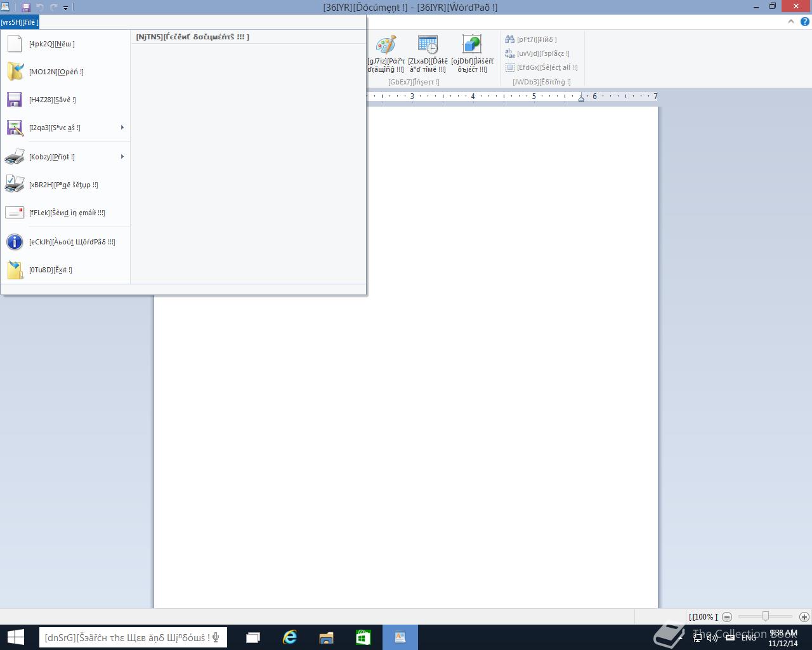Image resolution: width=812 pixels, height=650 pixels.
Task: Click Save icon in quick access toolbar
Action: click(26, 7)
